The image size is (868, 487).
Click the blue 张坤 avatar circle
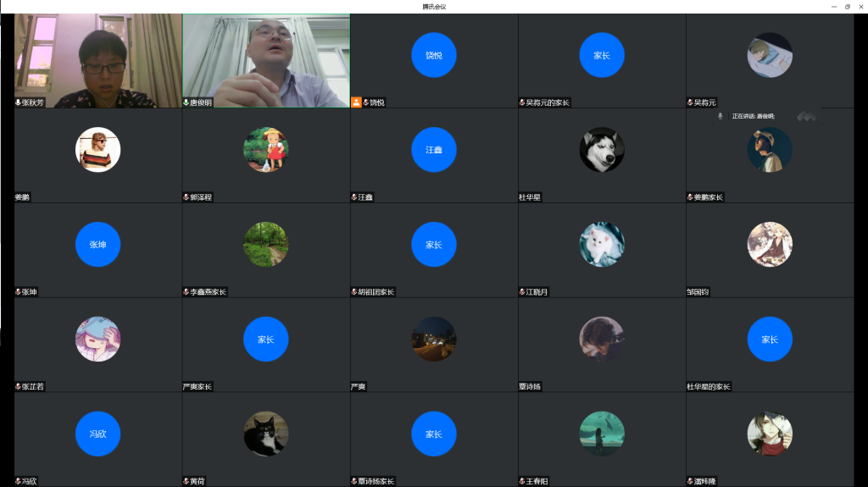click(x=97, y=245)
